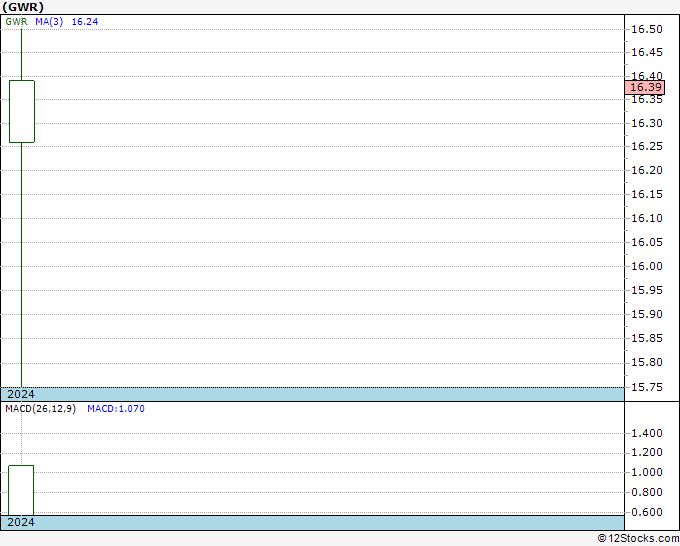This screenshot has width=680, height=546.
Task: Click the 1.400 MACD axis label
Action: [x=647, y=433]
